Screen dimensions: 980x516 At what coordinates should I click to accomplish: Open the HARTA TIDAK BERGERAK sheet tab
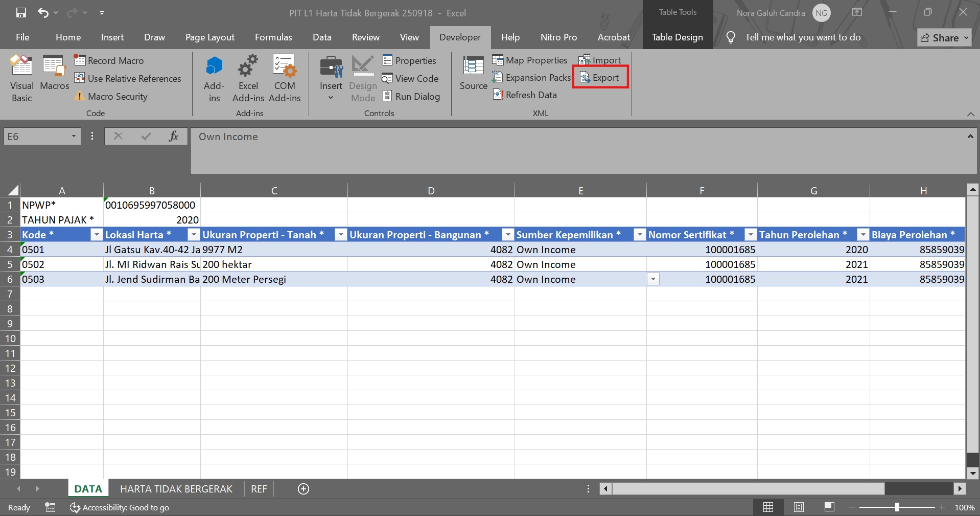tap(176, 489)
